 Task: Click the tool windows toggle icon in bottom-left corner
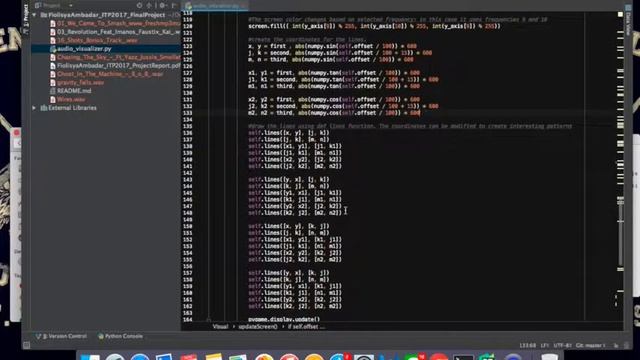pyautogui.click(x=27, y=346)
